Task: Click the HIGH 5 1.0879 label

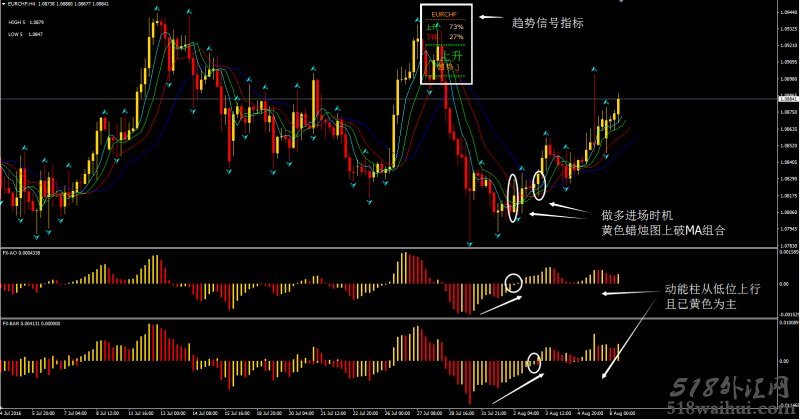Action: tap(26, 22)
